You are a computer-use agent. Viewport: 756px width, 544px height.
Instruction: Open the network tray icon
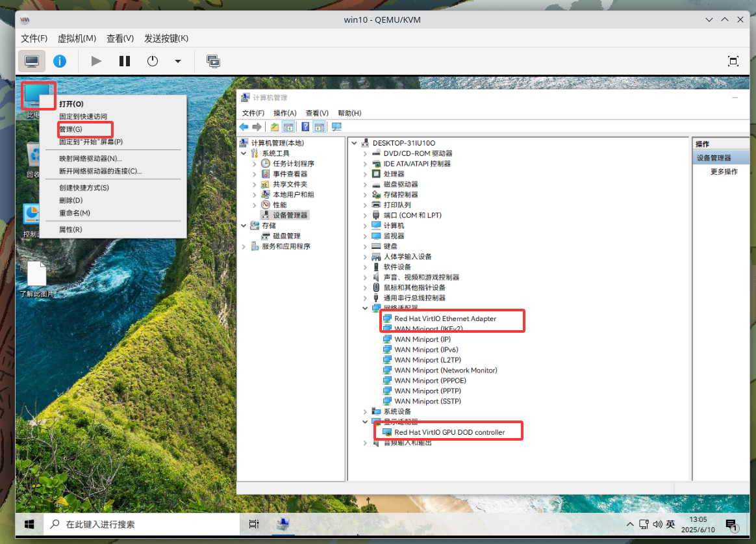coord(644,525)
